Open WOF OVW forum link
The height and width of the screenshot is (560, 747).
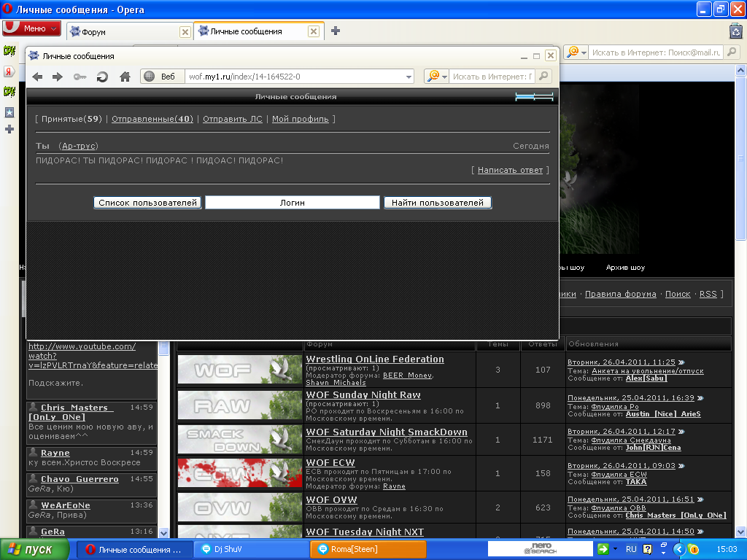click(331, 500)
